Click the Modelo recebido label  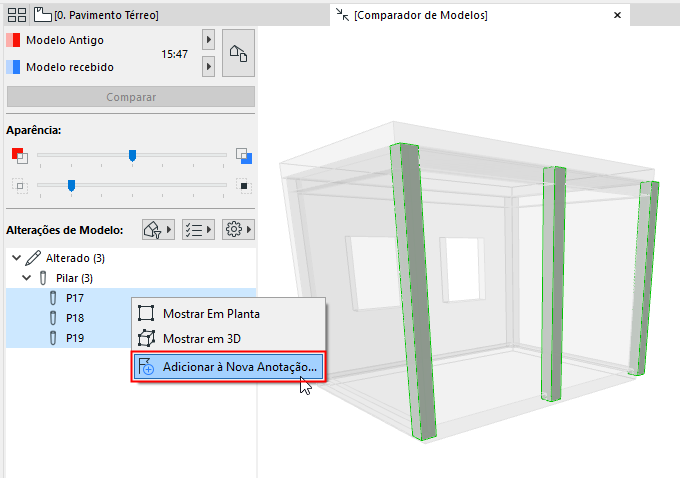pos(70,67)
